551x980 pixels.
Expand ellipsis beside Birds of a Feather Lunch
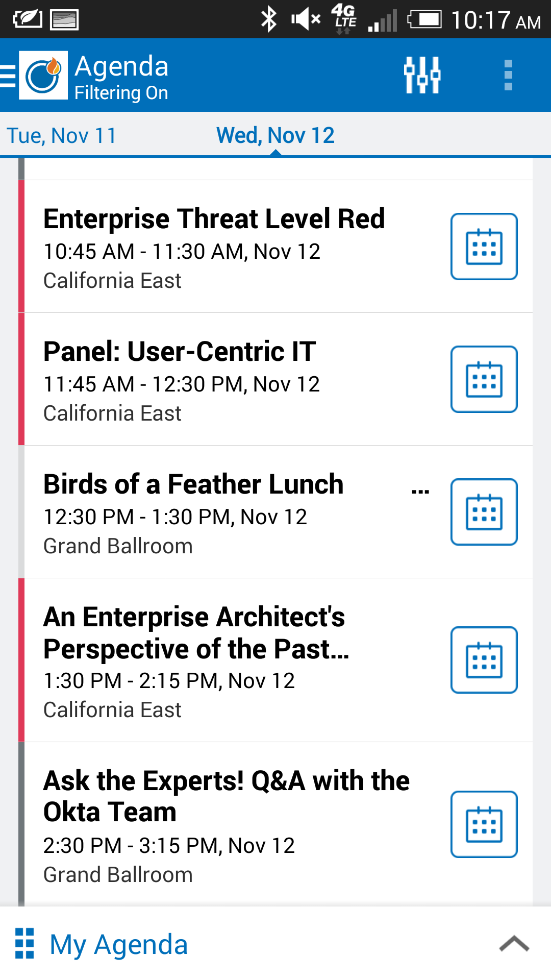(420, 491)
